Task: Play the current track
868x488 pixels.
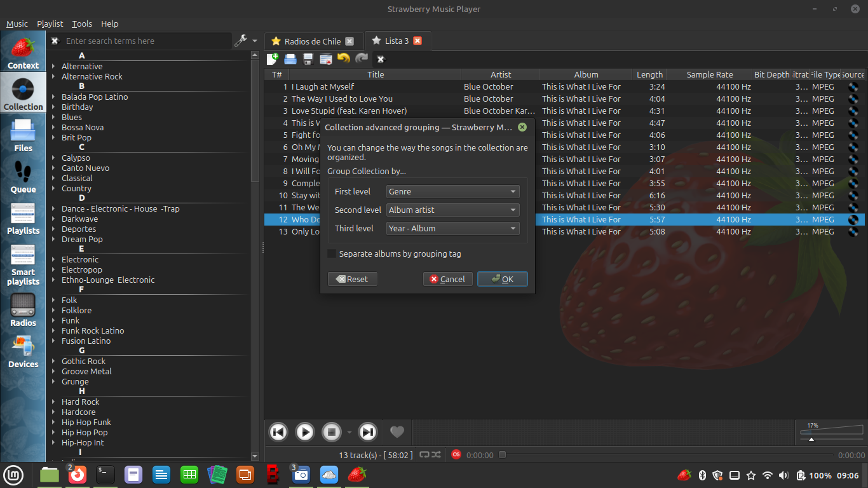Action: (x=305, y=432)
